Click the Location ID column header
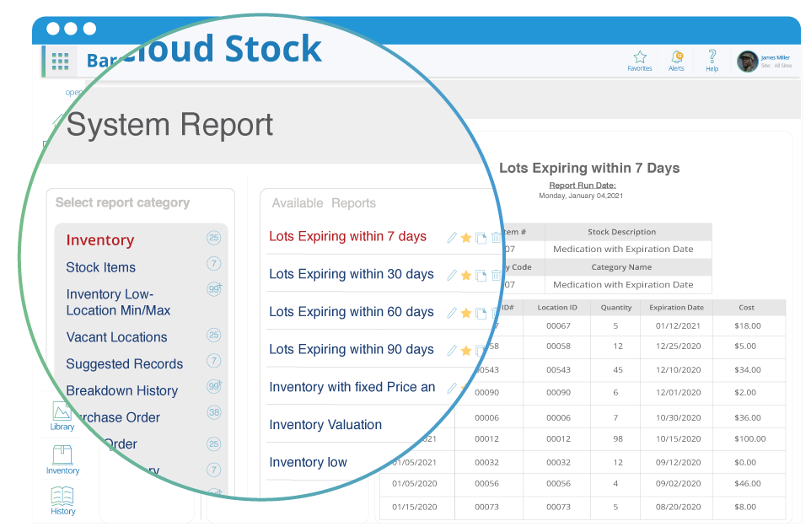 tap(557, 308)
